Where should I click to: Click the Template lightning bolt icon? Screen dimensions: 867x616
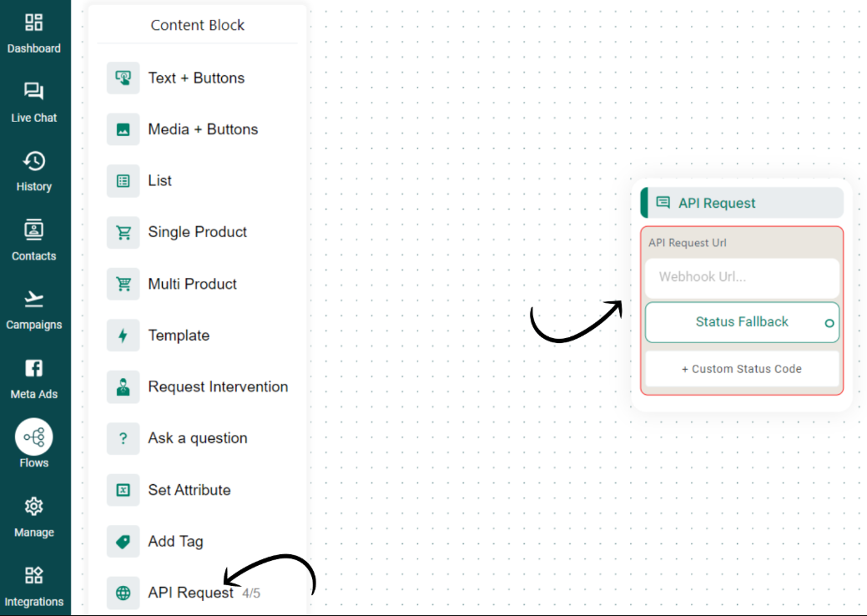point(123,335)
